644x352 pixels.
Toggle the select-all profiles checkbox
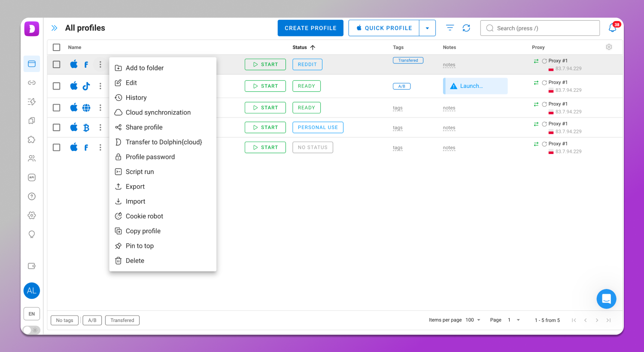[x=57, y=47]
